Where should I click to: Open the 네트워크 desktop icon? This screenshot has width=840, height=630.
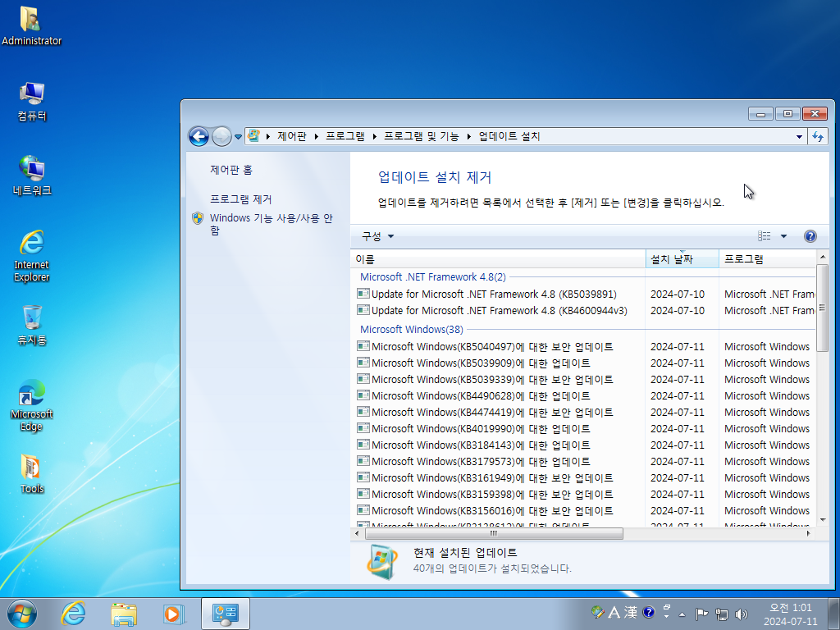[x=32, y=176]
